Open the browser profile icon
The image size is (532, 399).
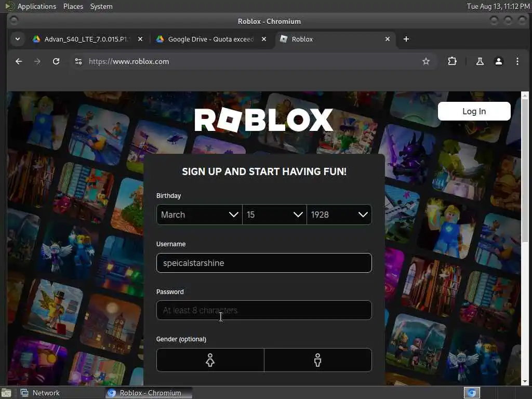[498, 61]
